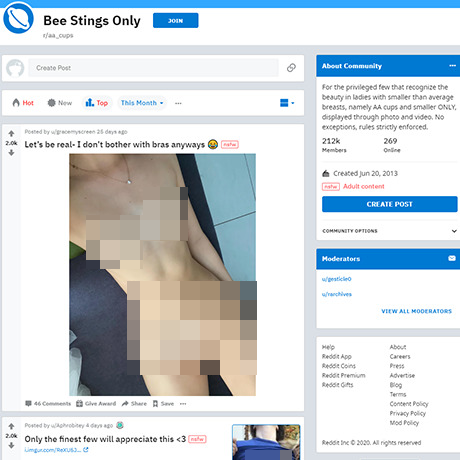Upvote the 'Only the finest few' post
The height and width of the screenshot is (460, 460).
pos(11,426)
